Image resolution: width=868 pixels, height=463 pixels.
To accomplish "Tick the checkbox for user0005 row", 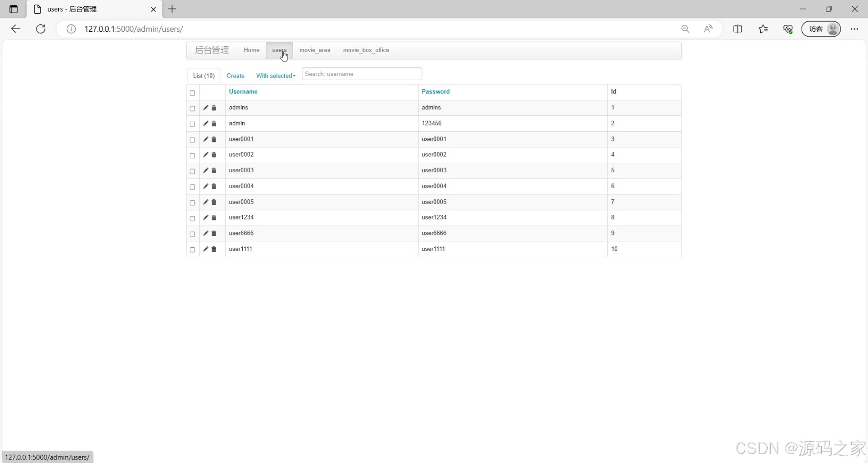I will tap(193, 202).
